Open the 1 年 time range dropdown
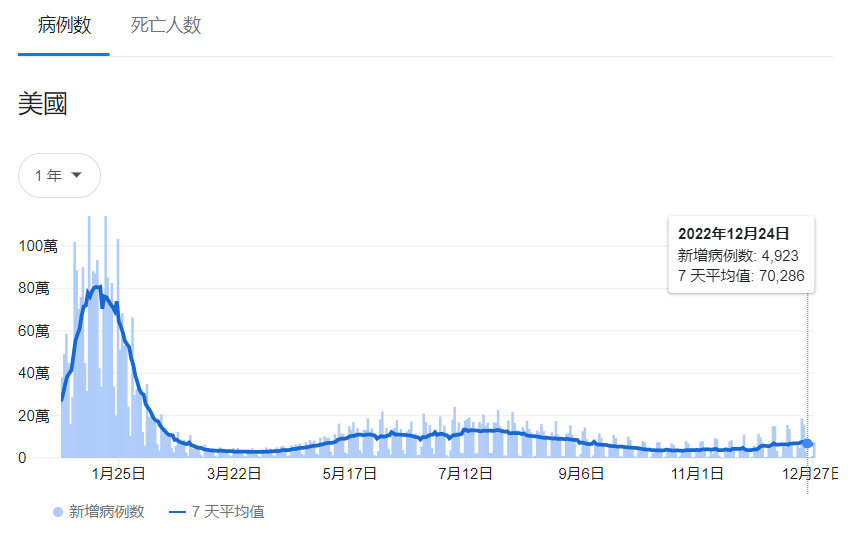This screenshot has height=535, width=853. coord(59,175)
